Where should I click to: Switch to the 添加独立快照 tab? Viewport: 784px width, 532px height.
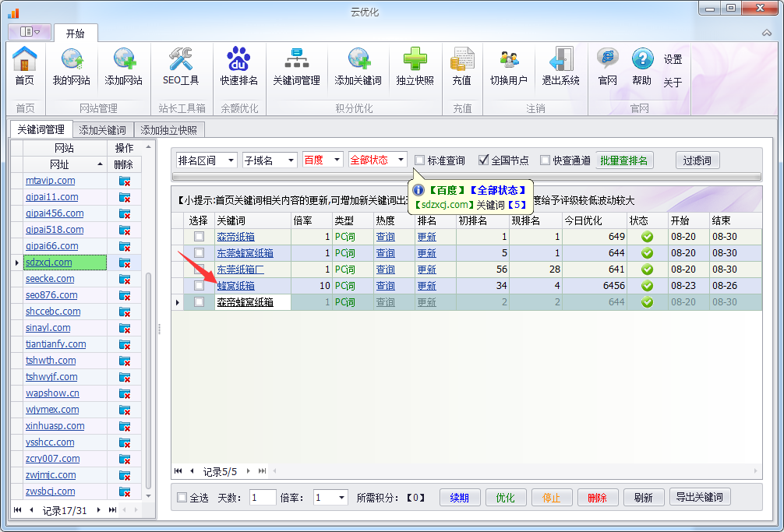pos(169,130)
